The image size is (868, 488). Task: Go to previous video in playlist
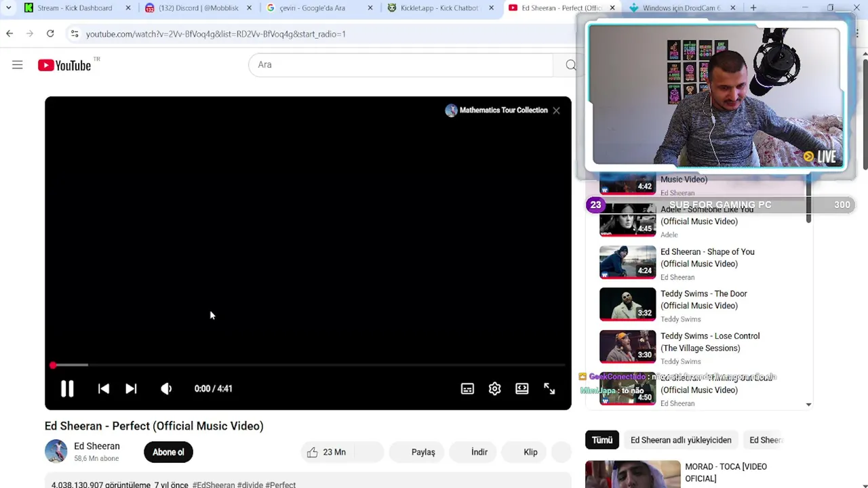pos(103,388)
